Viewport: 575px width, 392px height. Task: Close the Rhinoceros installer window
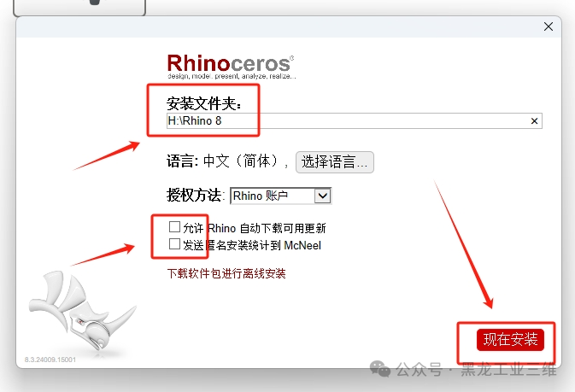(x=549, y=26)
